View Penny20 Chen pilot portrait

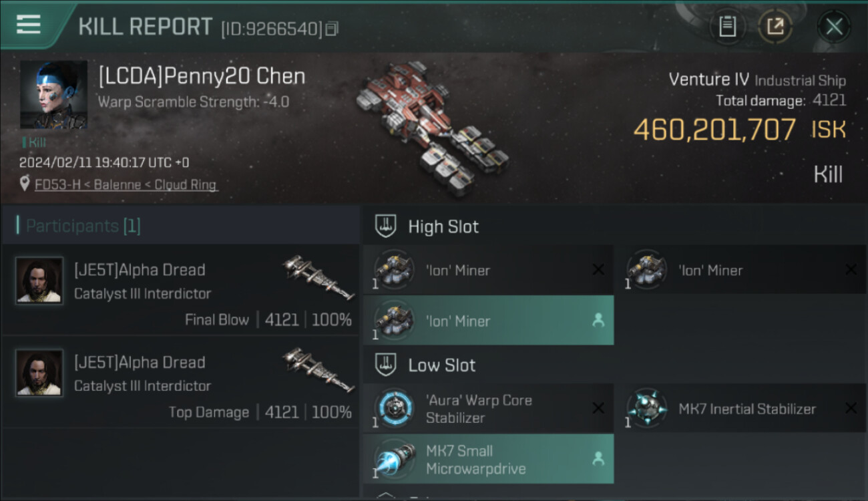pos(53,94)
